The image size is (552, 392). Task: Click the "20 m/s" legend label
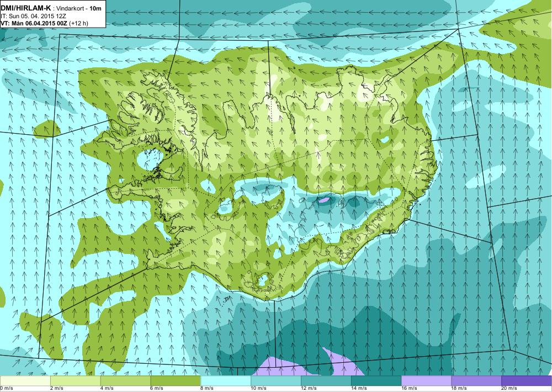(x=509, y=389)
